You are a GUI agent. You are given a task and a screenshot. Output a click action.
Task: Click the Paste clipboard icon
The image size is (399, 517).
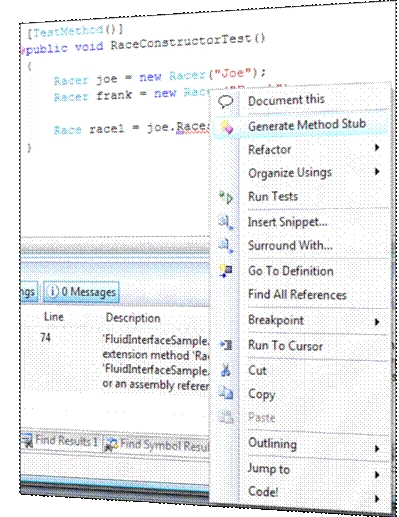pos(226,417)
